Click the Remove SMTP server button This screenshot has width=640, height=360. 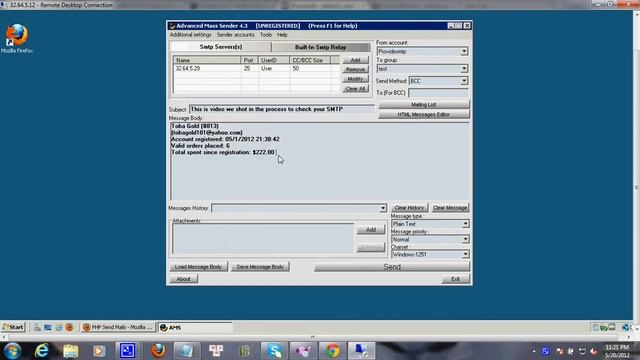356,69
